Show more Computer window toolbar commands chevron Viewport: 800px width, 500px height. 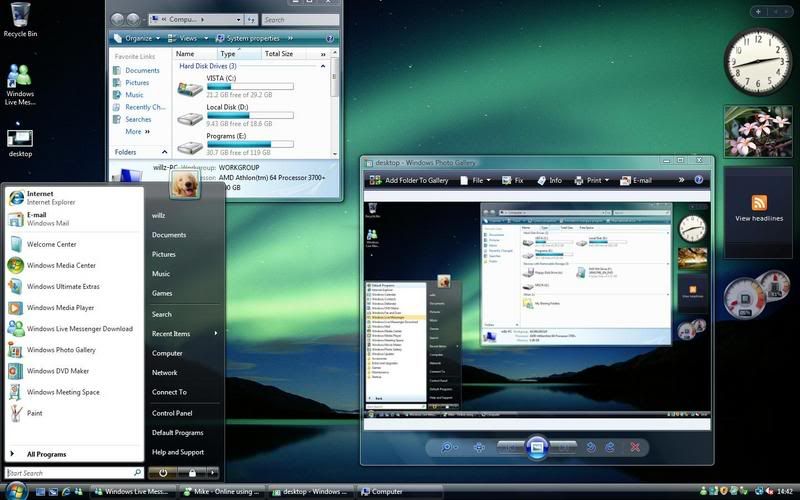290,38
